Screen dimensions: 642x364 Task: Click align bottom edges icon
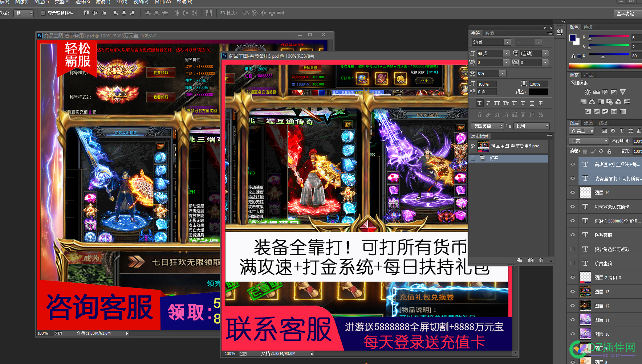[103, 13]
